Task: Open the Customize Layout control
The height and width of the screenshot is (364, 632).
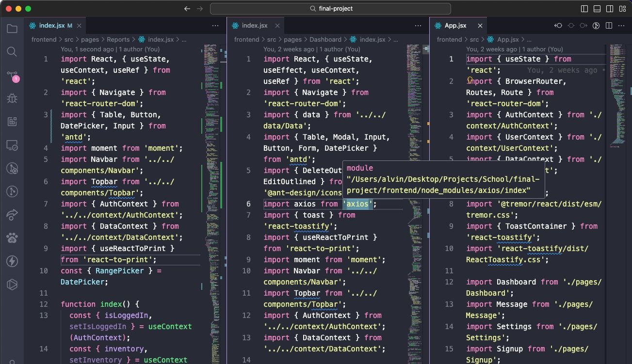Action: (623, 8)
